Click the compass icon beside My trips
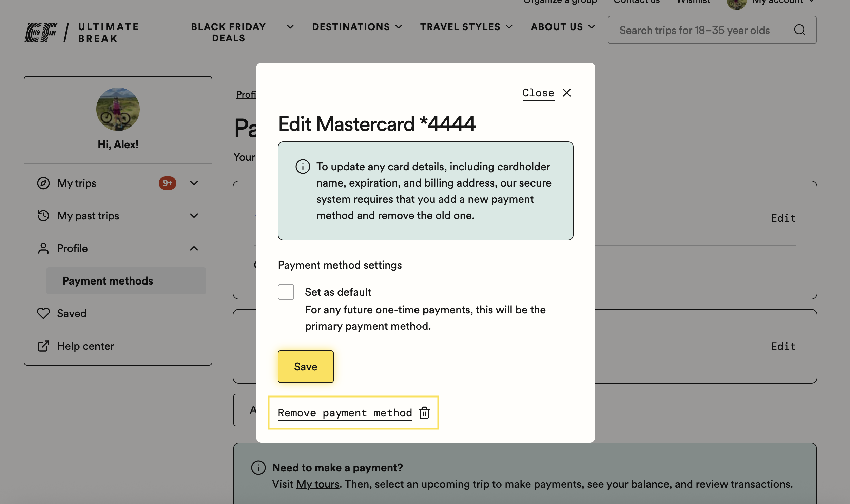Screen dimensions: 850x504 point(43,183)
